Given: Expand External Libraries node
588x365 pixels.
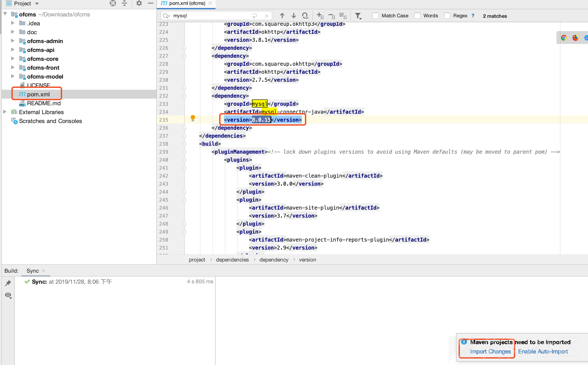Looking at the screenshot, I should pos(5,112).
